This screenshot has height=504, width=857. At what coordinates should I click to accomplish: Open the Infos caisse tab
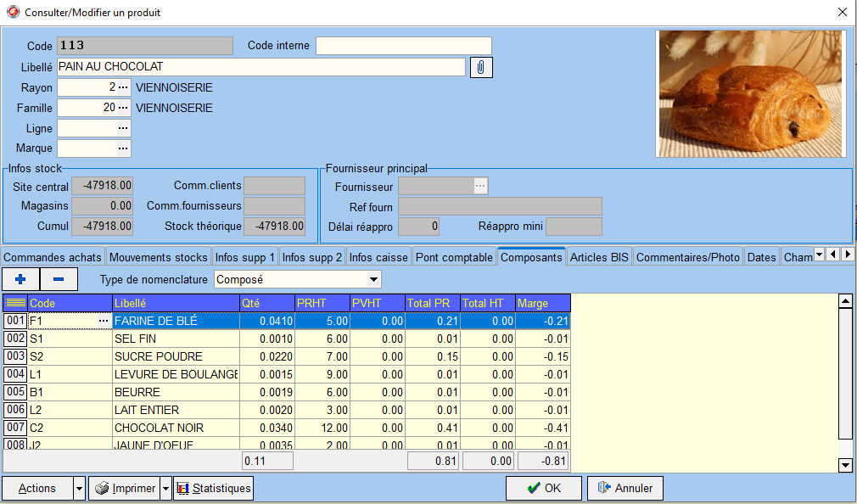click(x=378, y=257)
